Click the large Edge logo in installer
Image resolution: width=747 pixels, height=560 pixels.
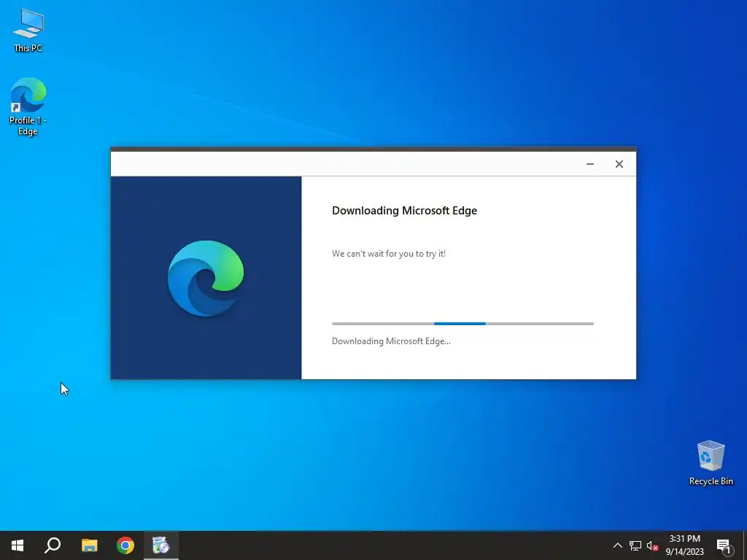[206, 278]
